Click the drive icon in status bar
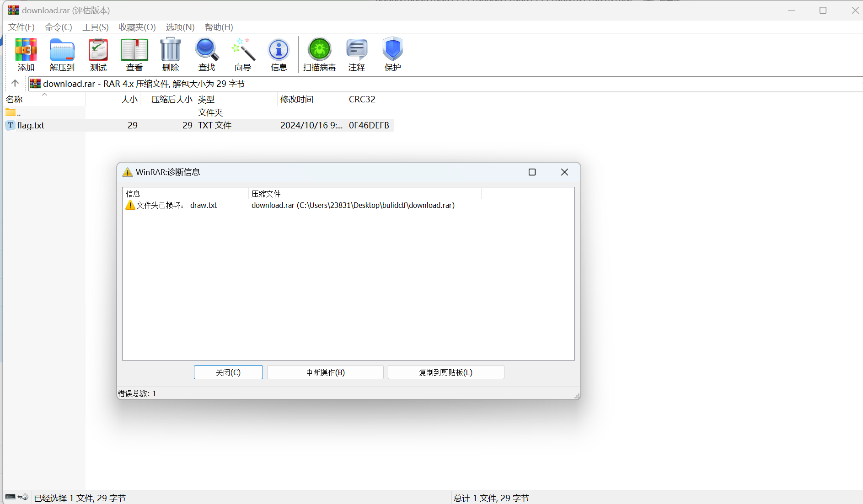 (x=11, y=497)
